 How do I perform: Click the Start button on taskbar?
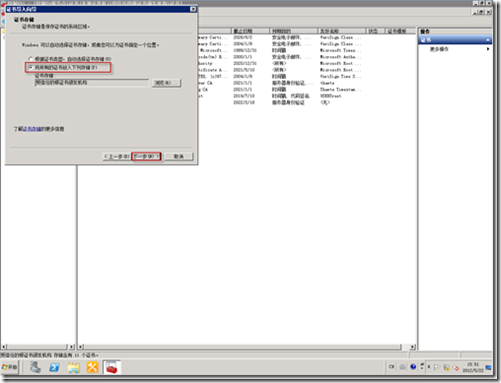click(10, 367)
